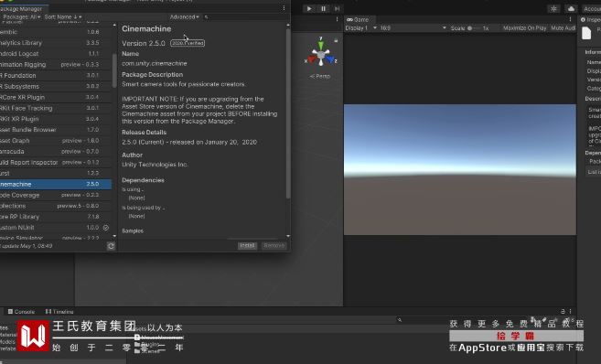Select the Barracuda package

pos(56,151)
